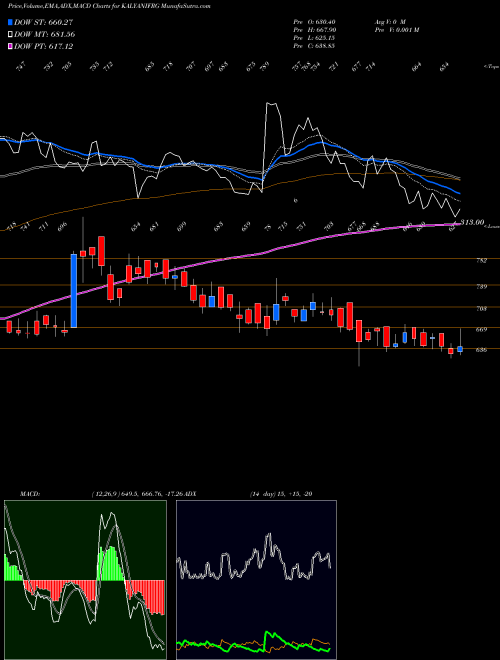Select the 'DOW MT: 681.56' legend text
The image size is (500, 660).
pos(45,34)
